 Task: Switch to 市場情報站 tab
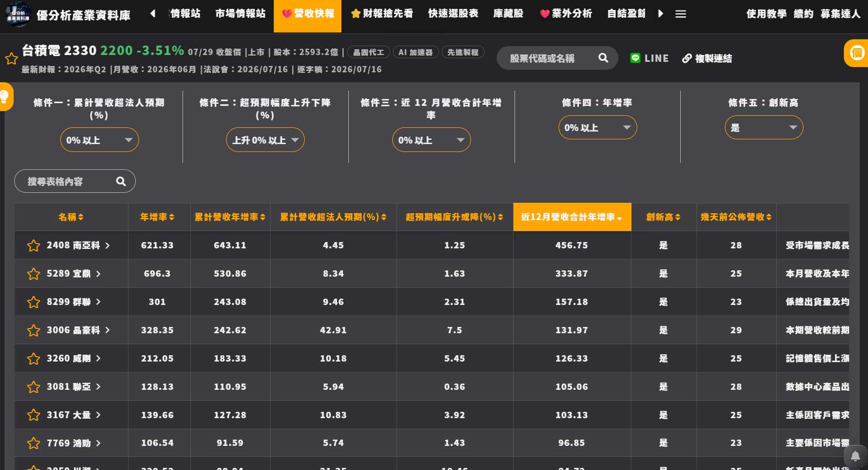click(240, 14)
